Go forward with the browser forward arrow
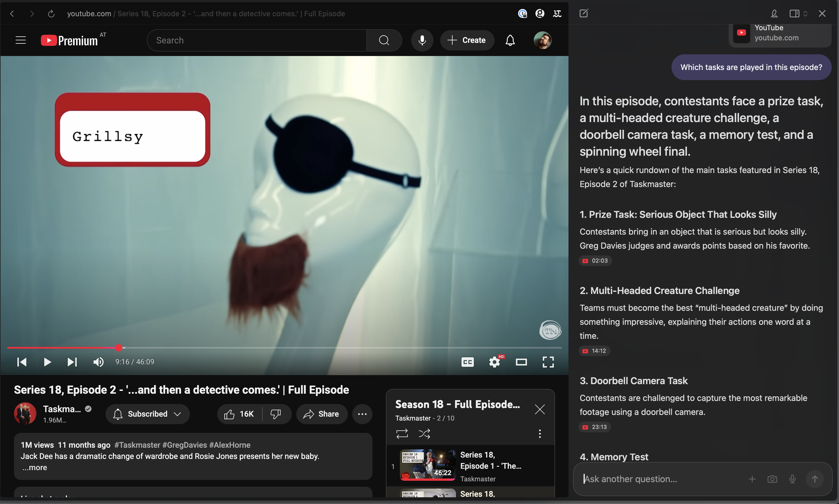The height and width of the screenshot is (504, 839). (x=32, y=14)
